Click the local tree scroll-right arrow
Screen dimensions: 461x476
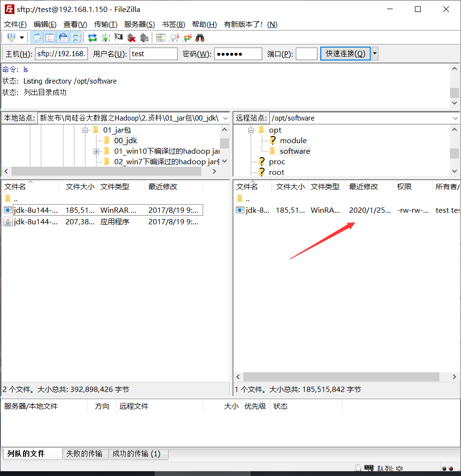tap(214, 171)
